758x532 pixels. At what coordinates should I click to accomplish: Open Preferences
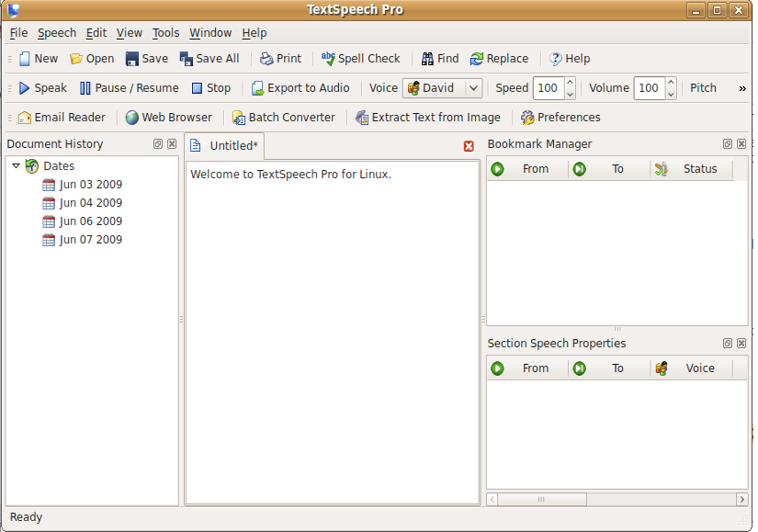tap(560, 118)
